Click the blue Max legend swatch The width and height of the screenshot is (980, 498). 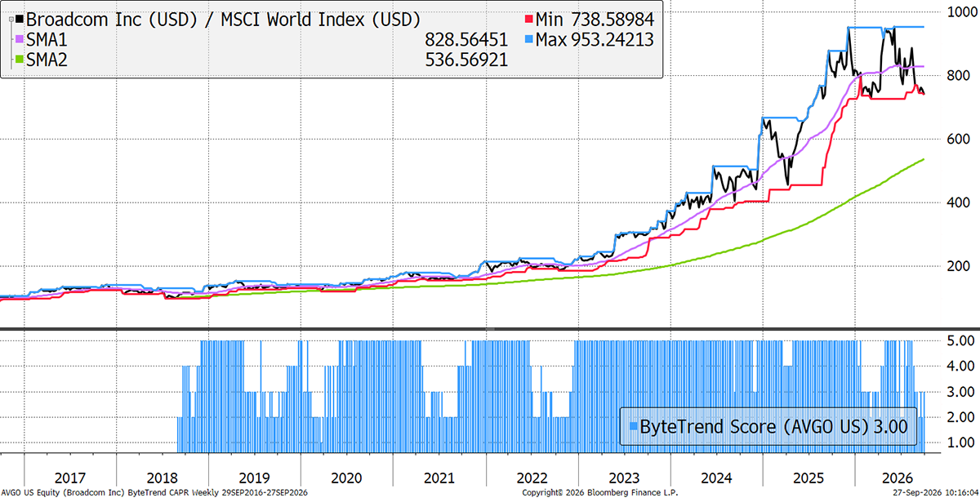528,39
